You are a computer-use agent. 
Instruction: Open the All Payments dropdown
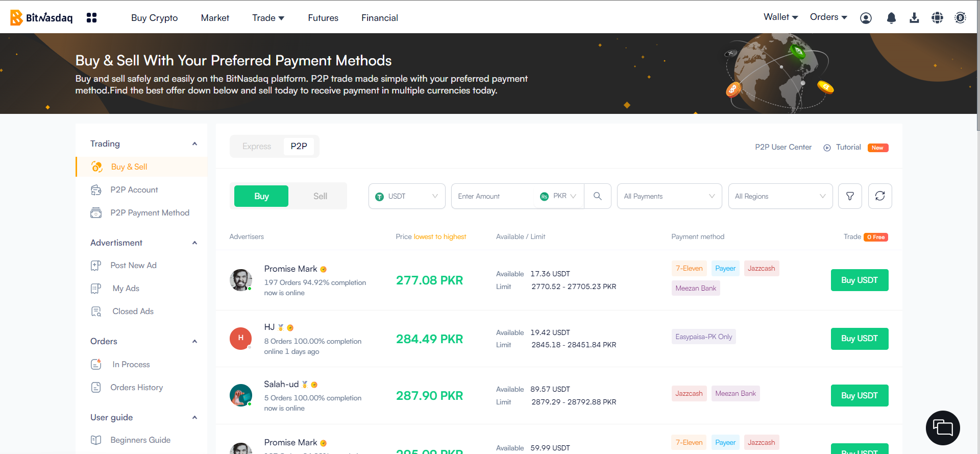(x=669, y=196)
